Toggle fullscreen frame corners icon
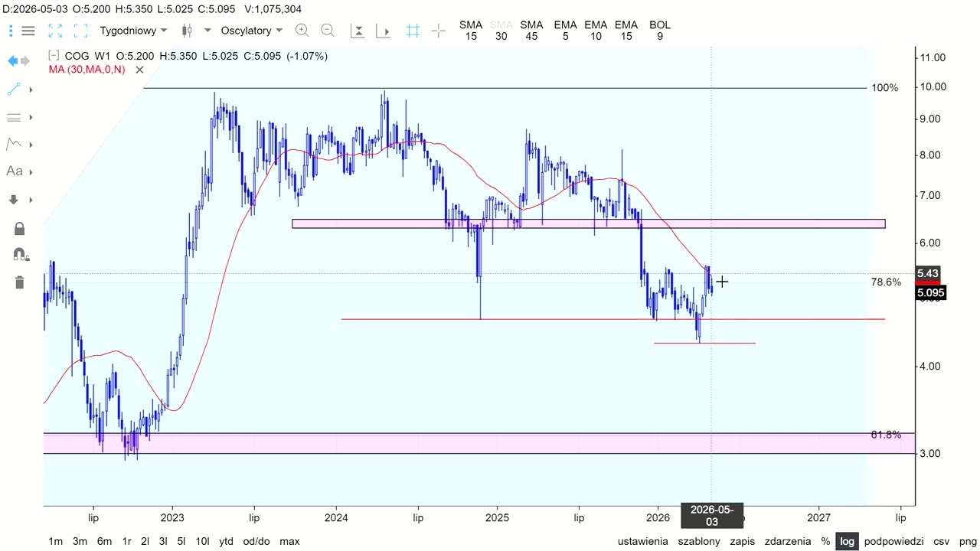Image resolution: width=980 pixels, height=551 pixels. (80, 31)
